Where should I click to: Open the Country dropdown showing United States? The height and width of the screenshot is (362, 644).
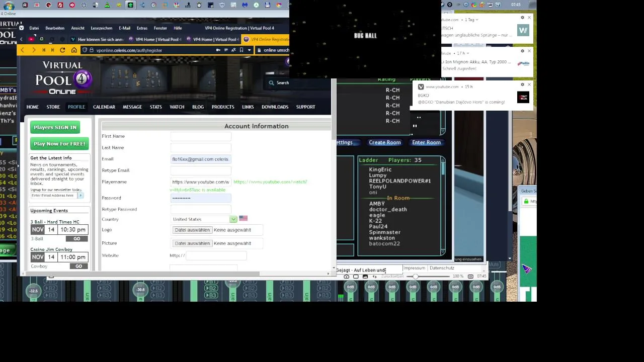[x=204, y=219]
